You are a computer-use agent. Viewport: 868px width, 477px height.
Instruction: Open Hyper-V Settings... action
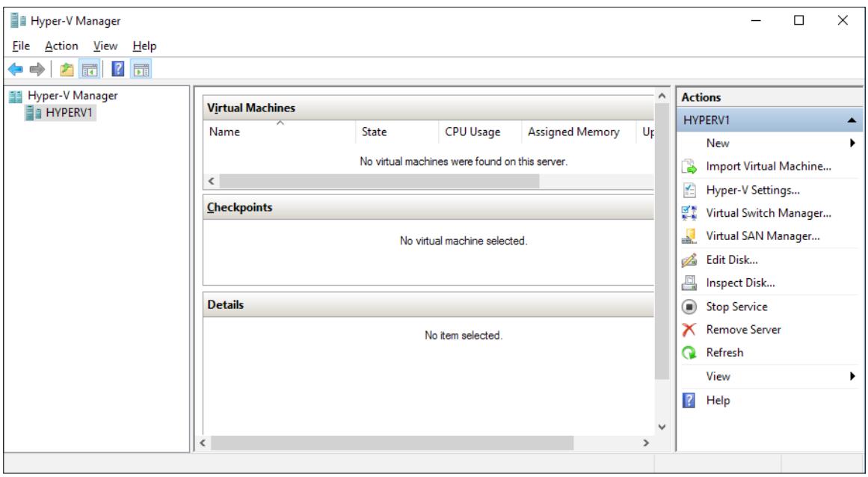[753, 191]
